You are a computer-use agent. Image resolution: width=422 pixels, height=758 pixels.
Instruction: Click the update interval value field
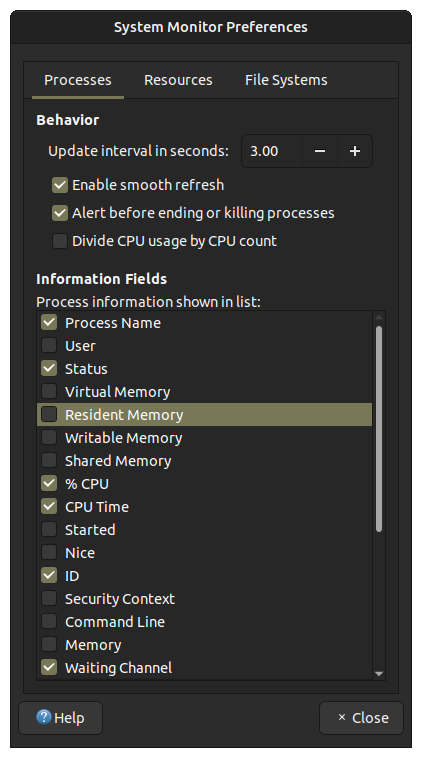(272, 151)
